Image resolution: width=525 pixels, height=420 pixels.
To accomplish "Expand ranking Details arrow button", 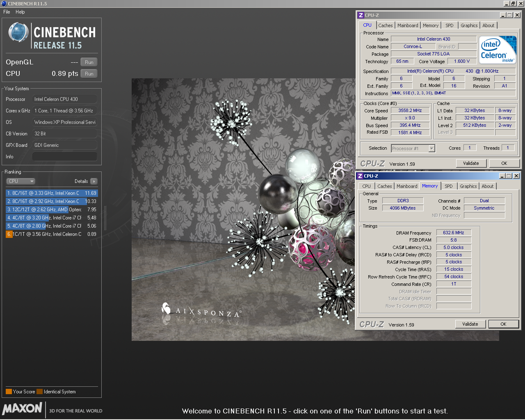I will (x=94, y=181).
